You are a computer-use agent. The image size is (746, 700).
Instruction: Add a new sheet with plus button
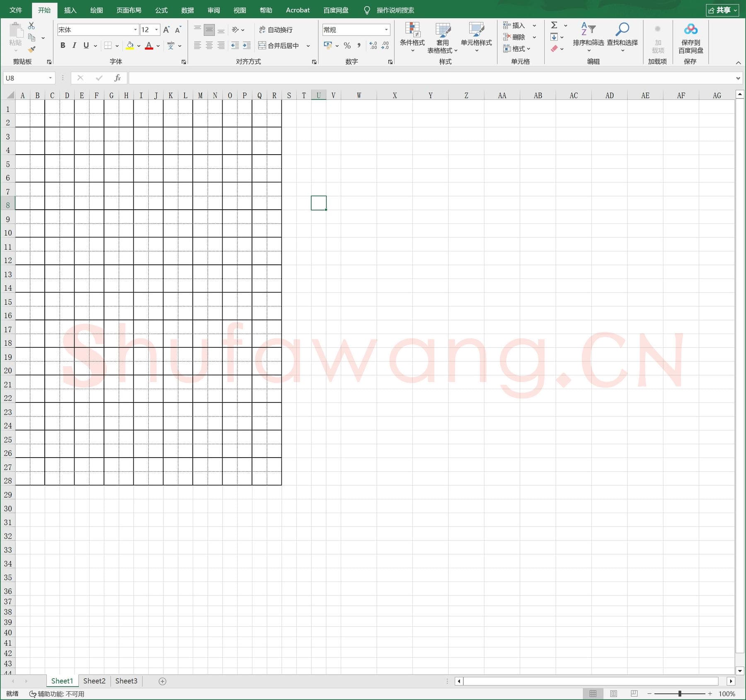click(x=162, y=681)
